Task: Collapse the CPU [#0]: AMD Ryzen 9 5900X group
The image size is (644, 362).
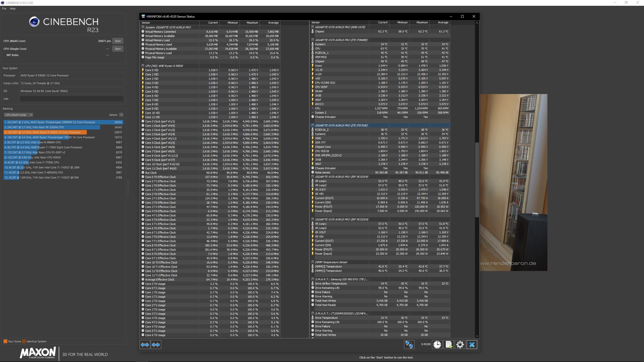Action: click(143, 66)
